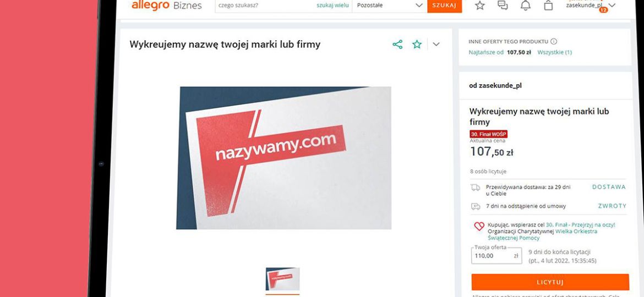The height and width of the screenshot is (297, 644).
Task: Open messages chat icon in header
Action: click(x=503, y=5)
